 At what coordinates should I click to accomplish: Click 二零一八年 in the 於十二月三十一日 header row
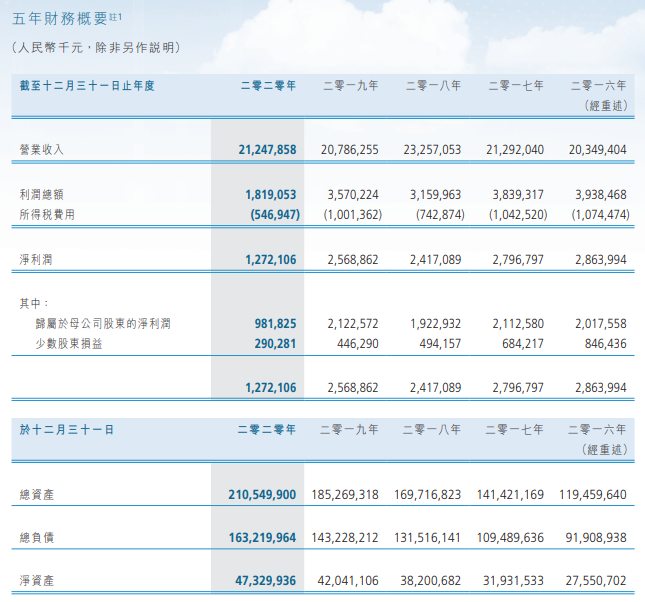coord(432,430)
